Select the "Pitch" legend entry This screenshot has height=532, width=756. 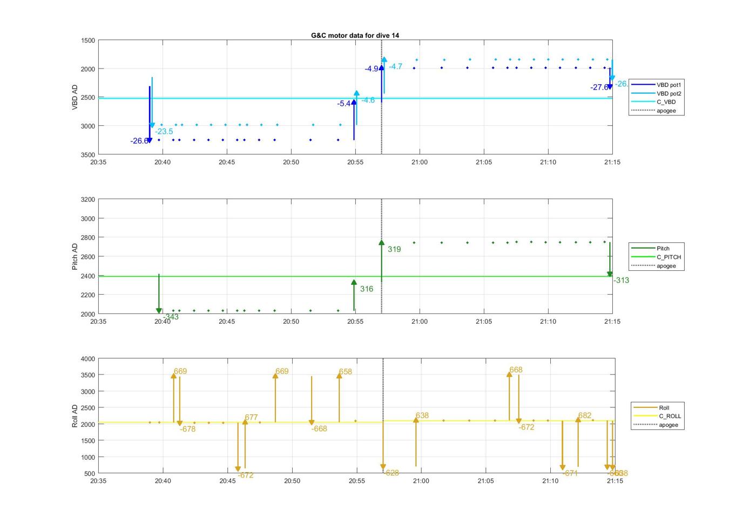pos(656,249)
